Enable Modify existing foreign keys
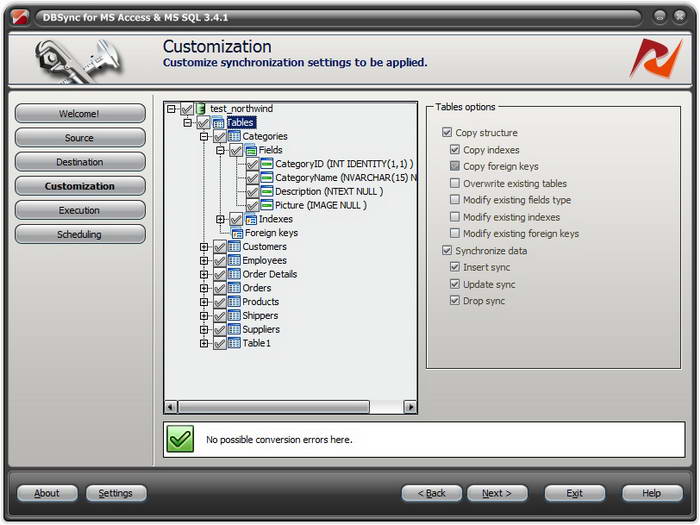This screenshot has width=700, height=525. tap(455, 233)
